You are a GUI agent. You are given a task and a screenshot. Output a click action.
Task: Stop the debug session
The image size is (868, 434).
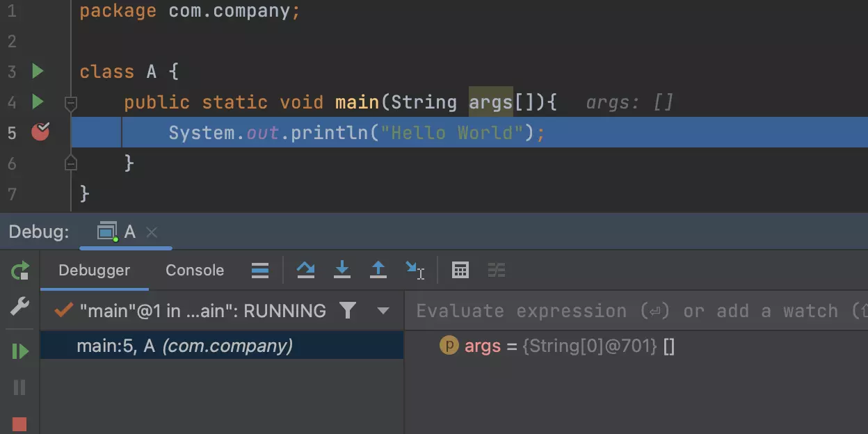click(x=20, y=424)
